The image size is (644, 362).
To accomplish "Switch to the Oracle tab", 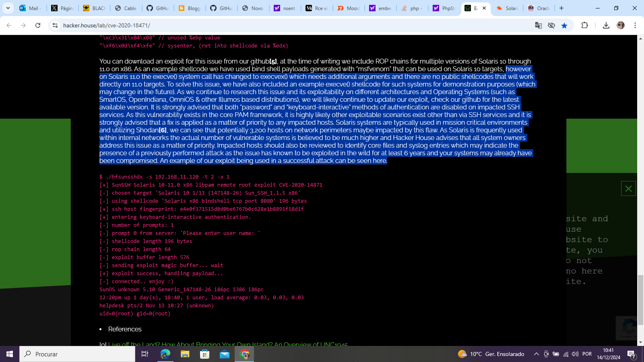I will pos(539,8).
